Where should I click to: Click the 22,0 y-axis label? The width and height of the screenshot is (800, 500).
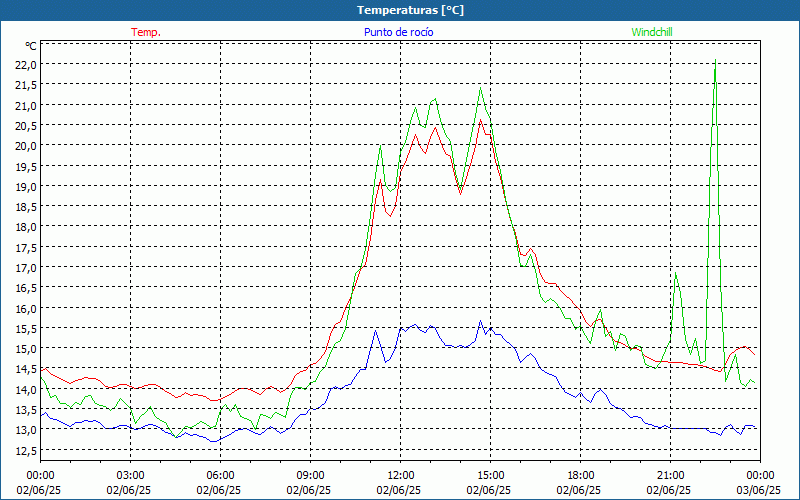click(x=26, y=65)
